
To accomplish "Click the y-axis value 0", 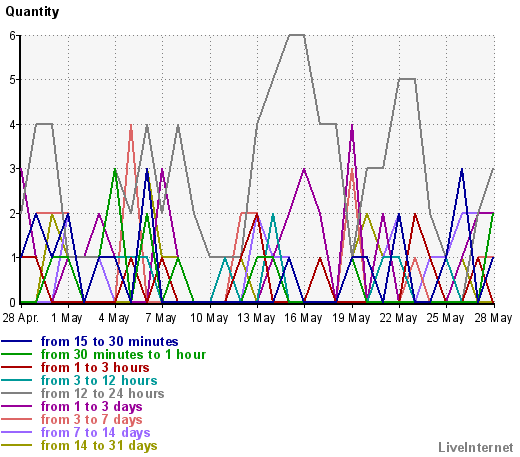I will 13,303.
